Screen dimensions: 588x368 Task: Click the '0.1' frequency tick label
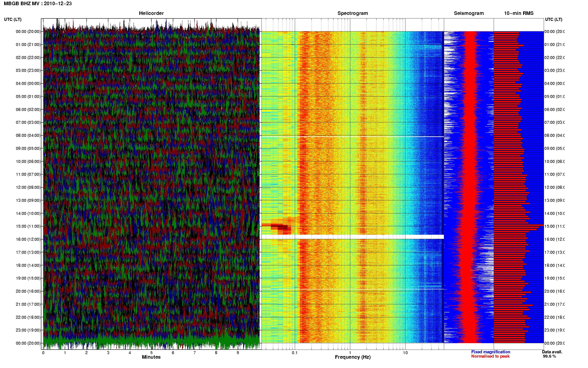click(295, 353)
